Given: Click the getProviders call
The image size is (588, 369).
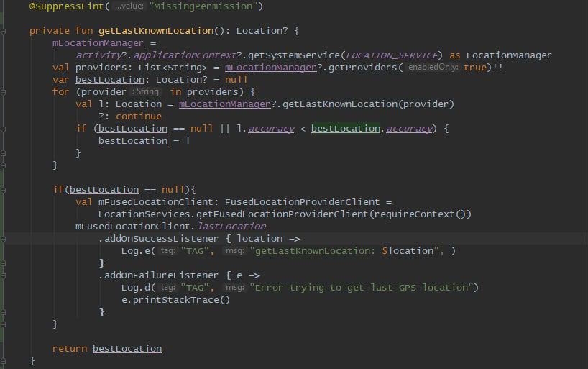Looking at the screenshot, I should tap(362, 68).
